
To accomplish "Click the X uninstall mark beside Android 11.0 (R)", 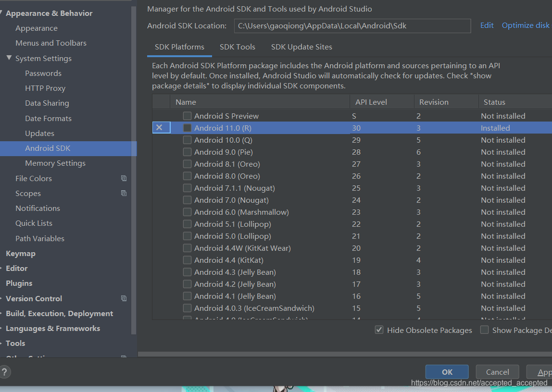I will click(160, 128).
